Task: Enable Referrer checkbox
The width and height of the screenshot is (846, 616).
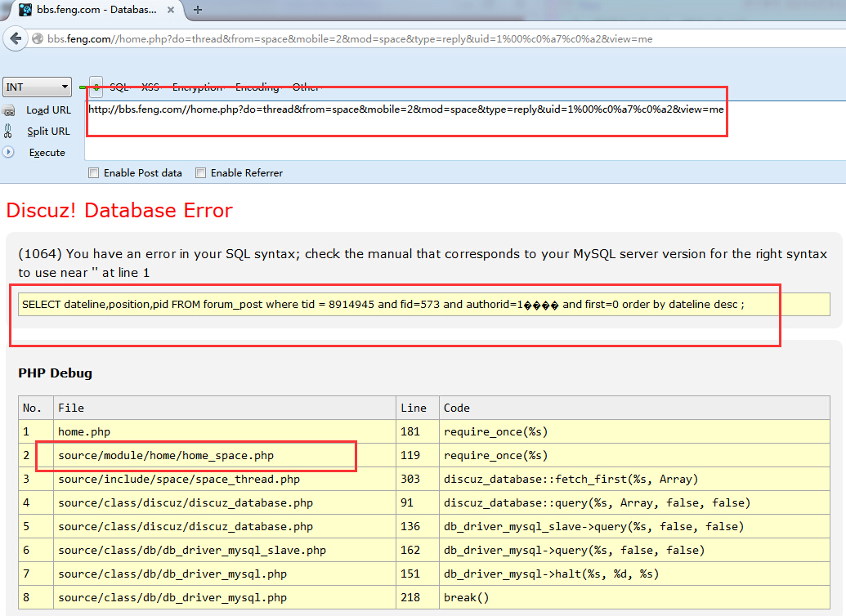Action: click(x=201, y=173)
